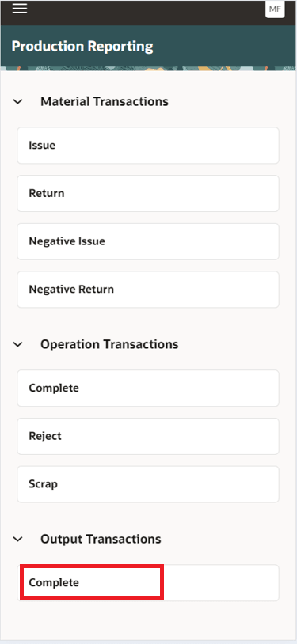Click the Output Transactions section heading
The width and height of the screenshot is (297, 644).
pos(101,539)
